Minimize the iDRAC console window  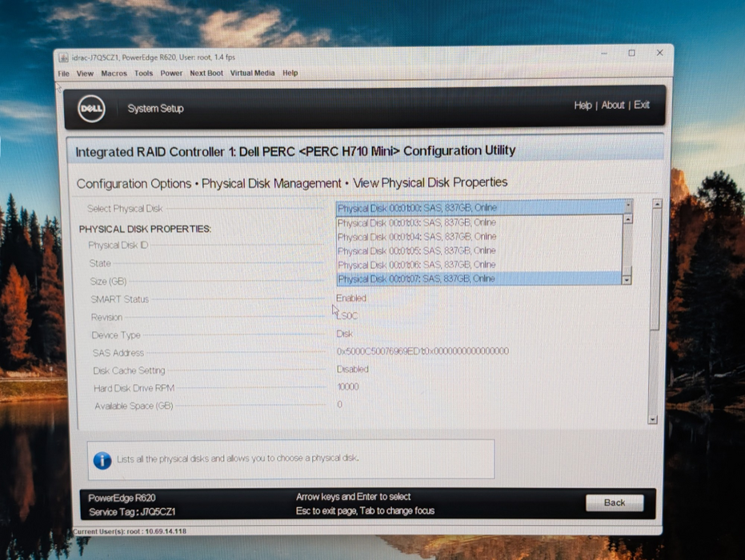(604, 53)
